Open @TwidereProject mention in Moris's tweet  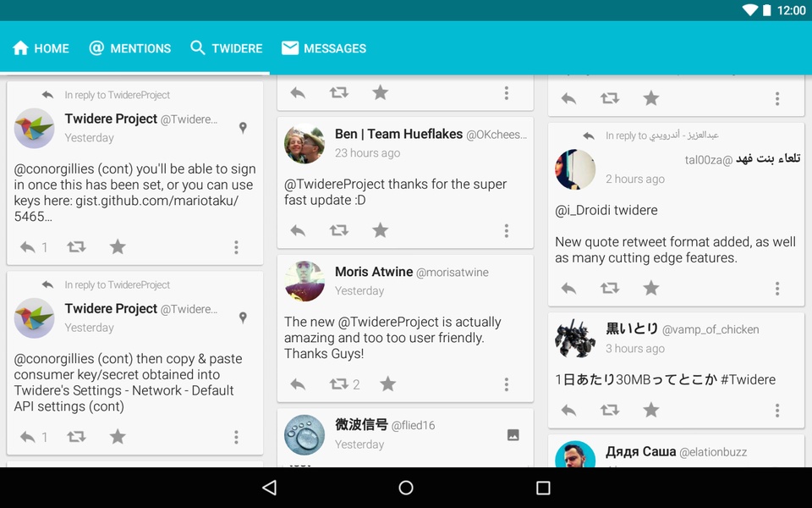(x=388, y=322)
